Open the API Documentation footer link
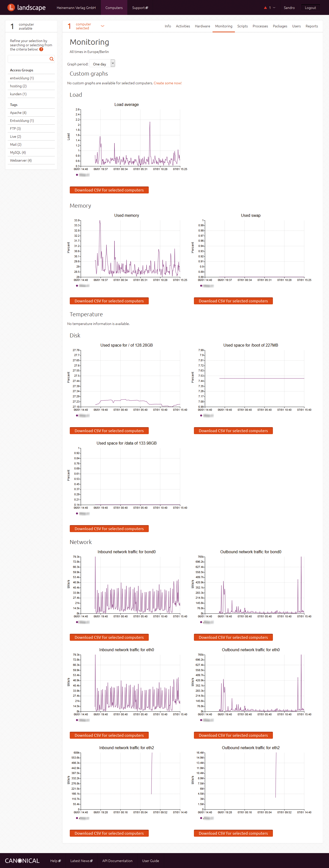 click(117, 861)
